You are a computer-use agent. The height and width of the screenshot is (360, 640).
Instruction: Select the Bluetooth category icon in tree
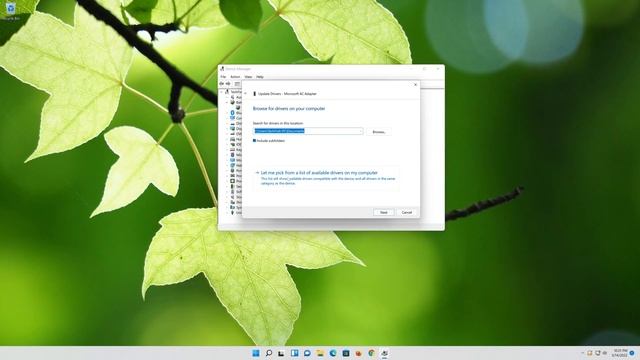click(x=232, y=113)
